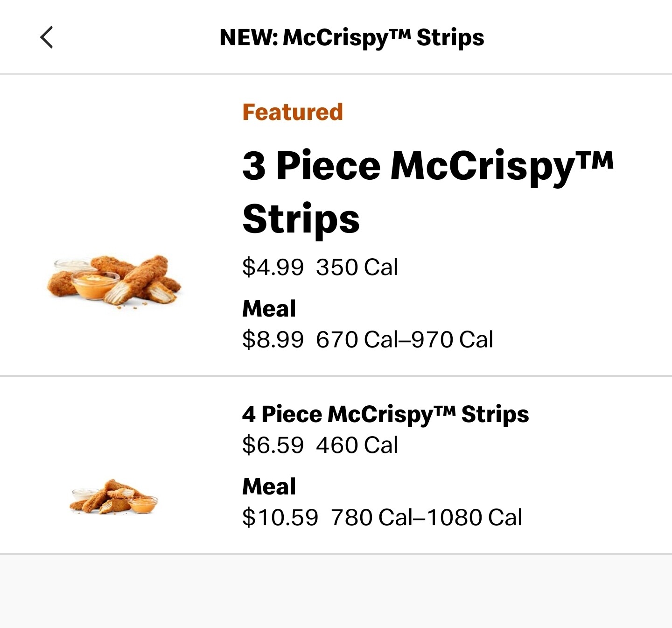Viewport: 672px width, 628px height.
Task: Select the Meal label under 3 Piece Strips
Action: [269, 309]
